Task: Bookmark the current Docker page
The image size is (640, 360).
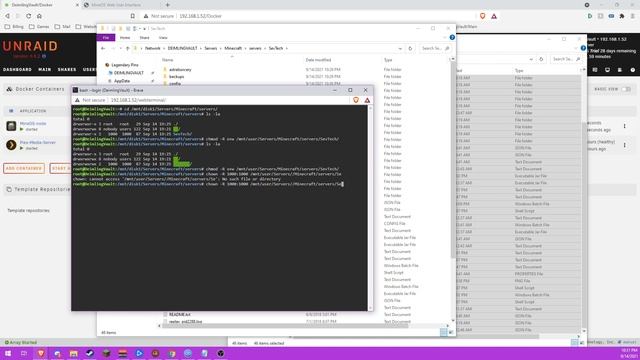Action: pos(133,16)
